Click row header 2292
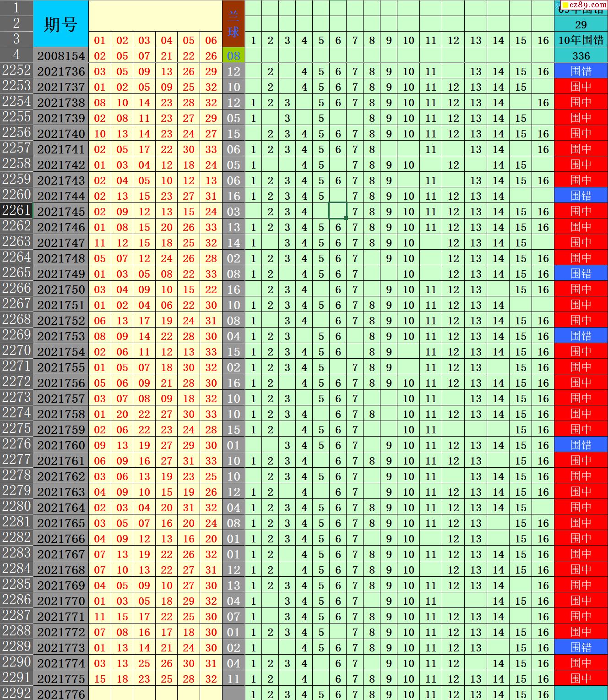 pyautogui.click(x=16, y=693)
